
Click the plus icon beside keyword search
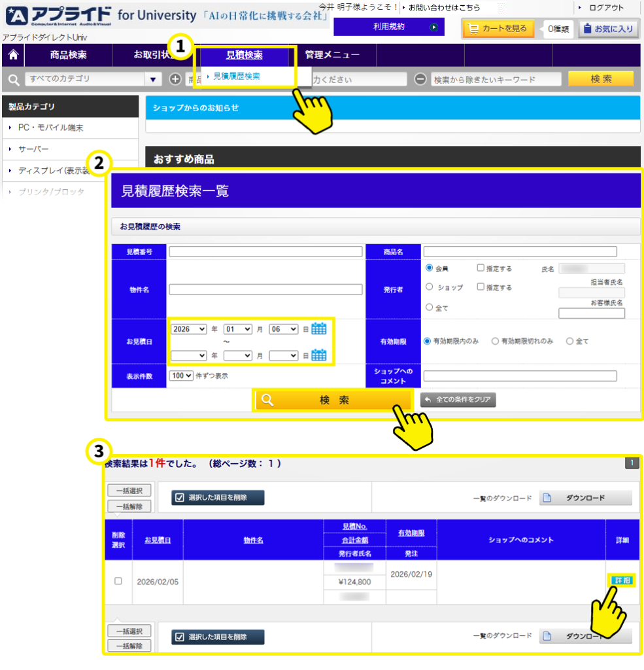pyautogui.click(x=175, y=79)
